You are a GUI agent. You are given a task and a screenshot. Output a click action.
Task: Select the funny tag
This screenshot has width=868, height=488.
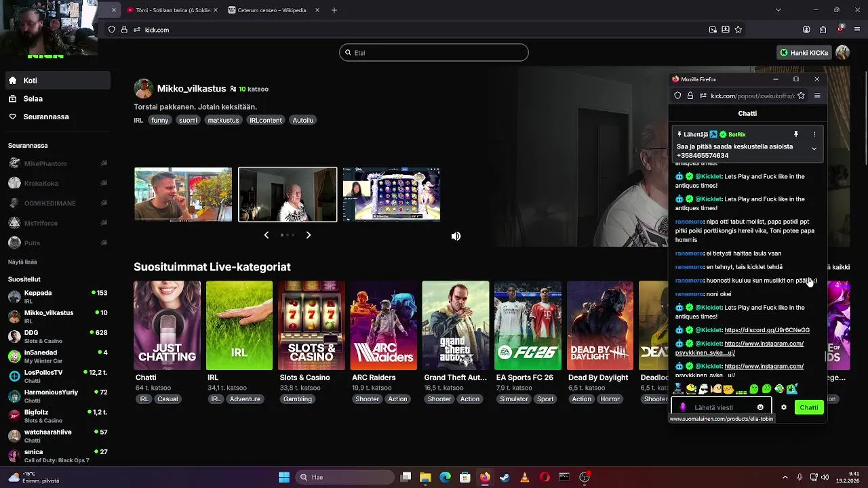point(160,120)
